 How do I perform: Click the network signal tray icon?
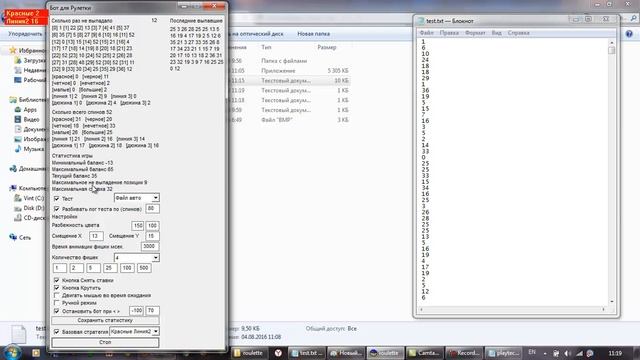pyautogui.click(x=579, y=353)
